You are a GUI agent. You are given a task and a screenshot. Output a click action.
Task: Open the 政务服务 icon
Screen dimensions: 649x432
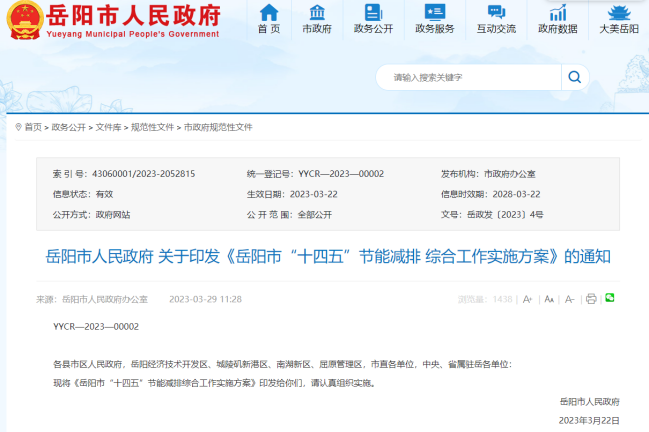point(434,14)
